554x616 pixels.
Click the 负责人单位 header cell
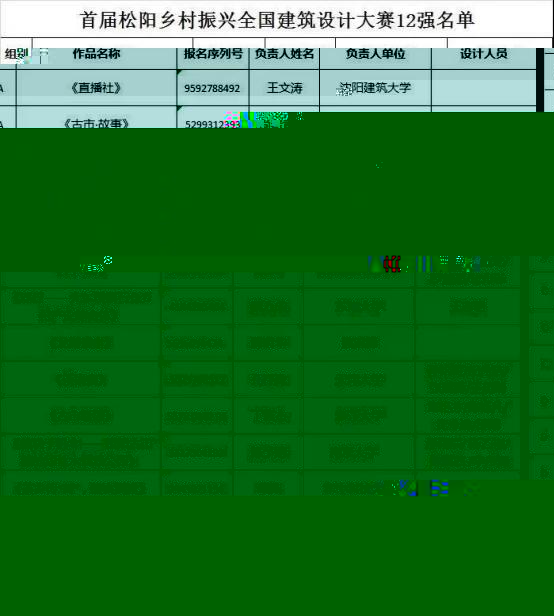coord(376,54)
